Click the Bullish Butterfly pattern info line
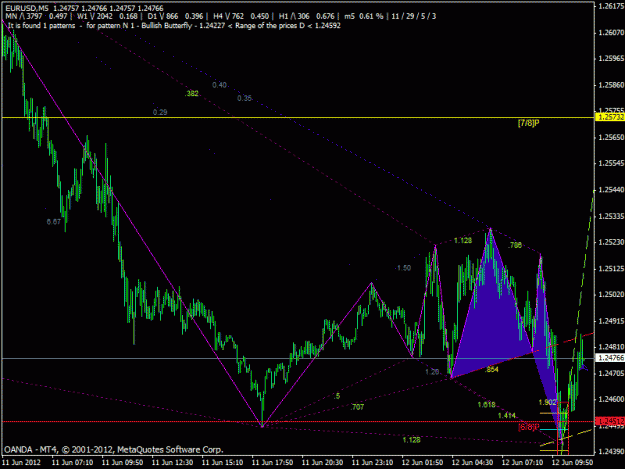The image size is (625, 469). 174,26
